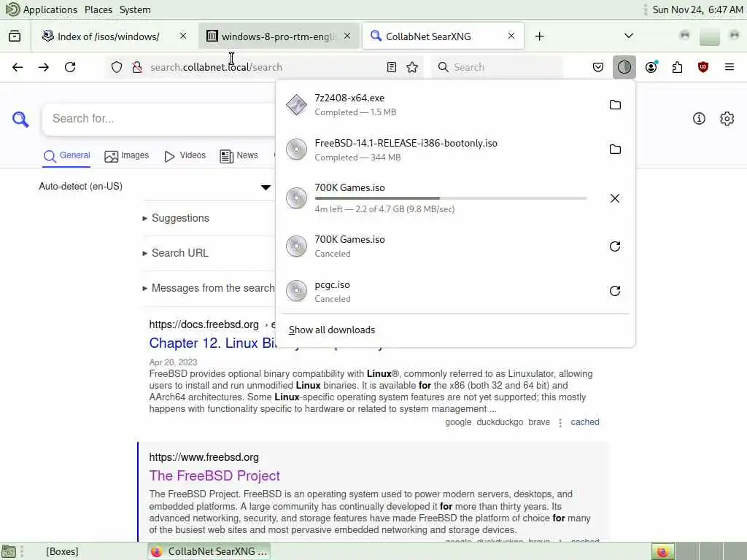Retry the canceled 700K Games.iso download
Screen dimensions: 747x560
click(615, 246)
